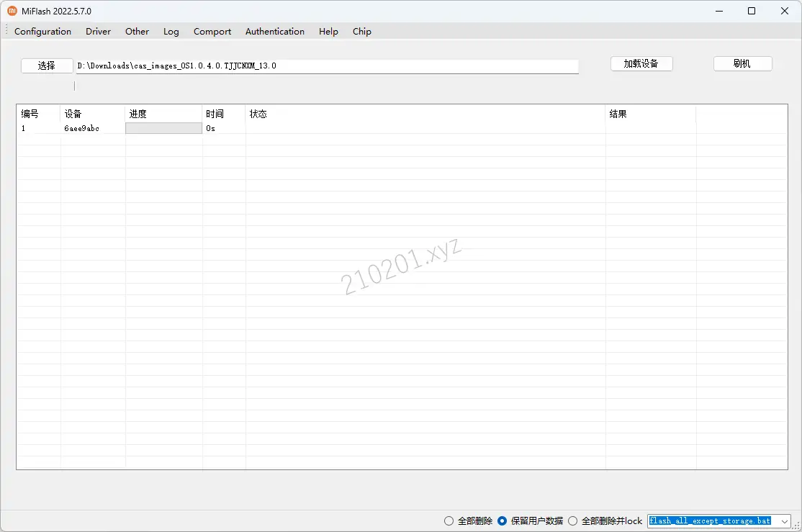
Task: Click the 刷机 (flash) button
Action: [x=742, y=63]
